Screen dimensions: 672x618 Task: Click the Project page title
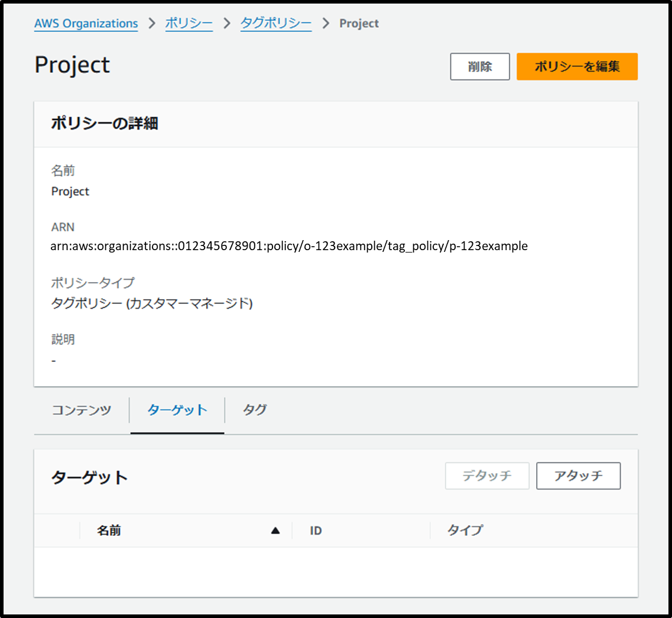coord(72,65)
